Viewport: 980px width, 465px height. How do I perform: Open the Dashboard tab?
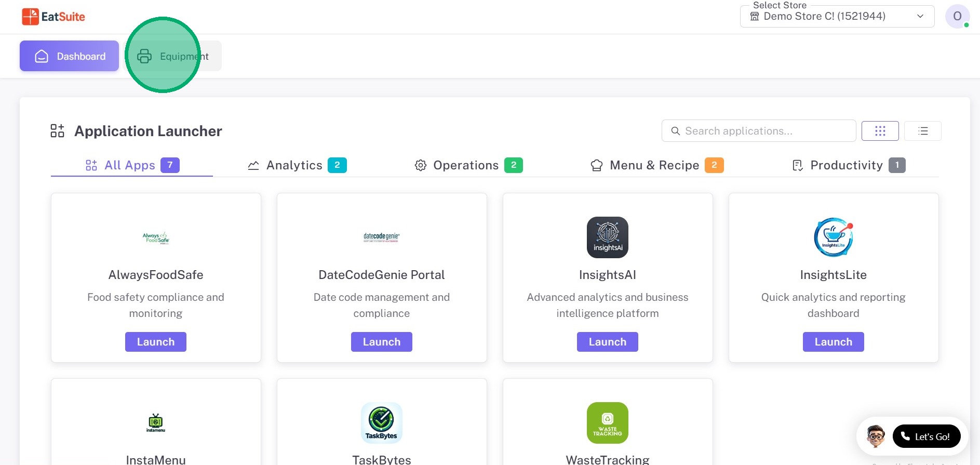click(70, 56)
